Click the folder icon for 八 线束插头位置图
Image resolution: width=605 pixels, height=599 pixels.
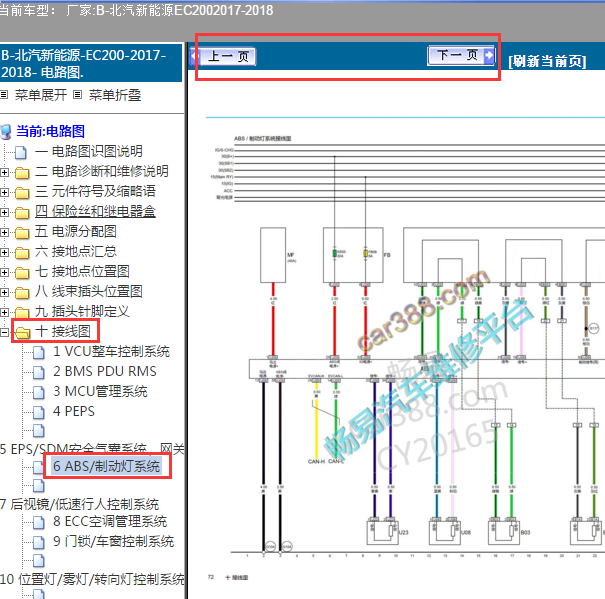pyautogui.click(x=22, y=293)
